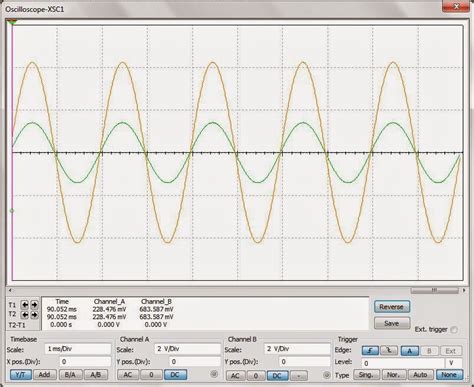Viewport: 474px width, 387px height.
Task: Set trigger source to channel A
Action: 410,351
